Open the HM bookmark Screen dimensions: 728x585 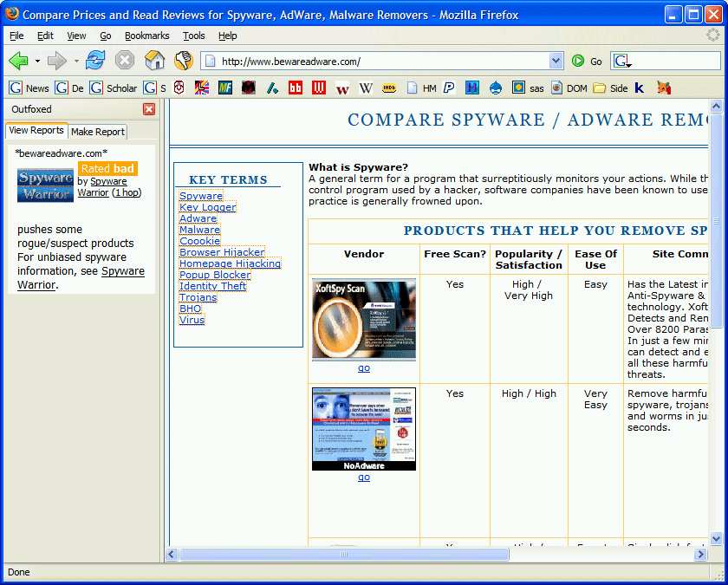[421, 88]
